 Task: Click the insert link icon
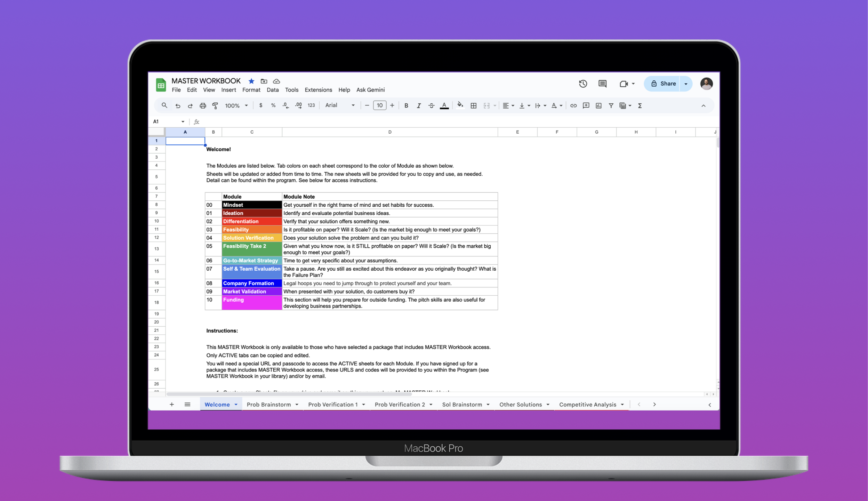(573, 106)
